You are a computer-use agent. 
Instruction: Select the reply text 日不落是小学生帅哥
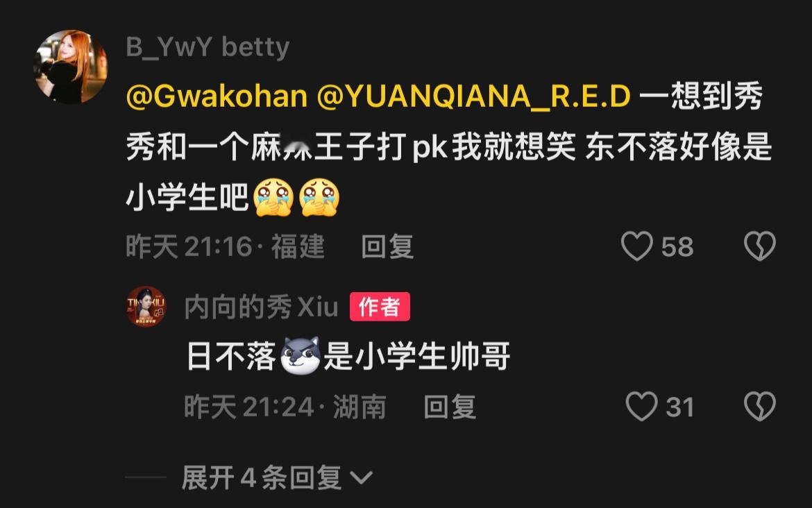pos(348,356)
